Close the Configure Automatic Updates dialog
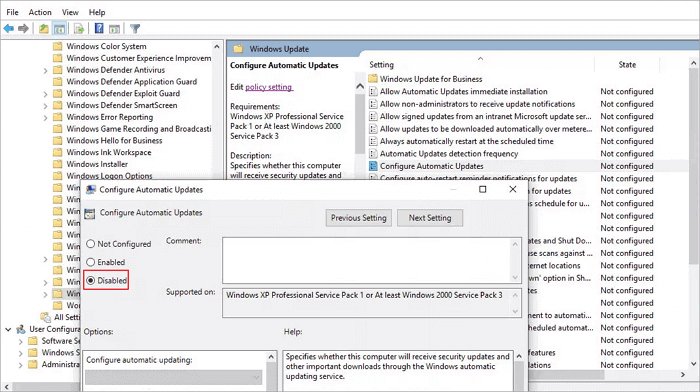The height and width of the screenshot is (392, 700). [513, 189]
